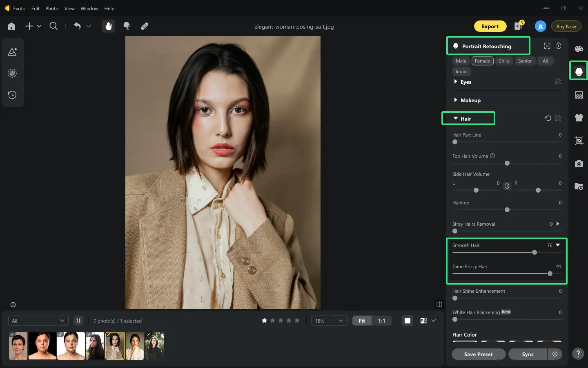Open the History clock panel
The image size is (588, 368).
point(12,95)
